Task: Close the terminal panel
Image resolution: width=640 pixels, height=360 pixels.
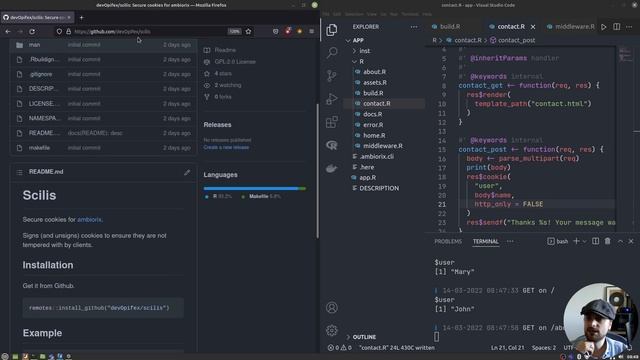Action: (631, 241)
